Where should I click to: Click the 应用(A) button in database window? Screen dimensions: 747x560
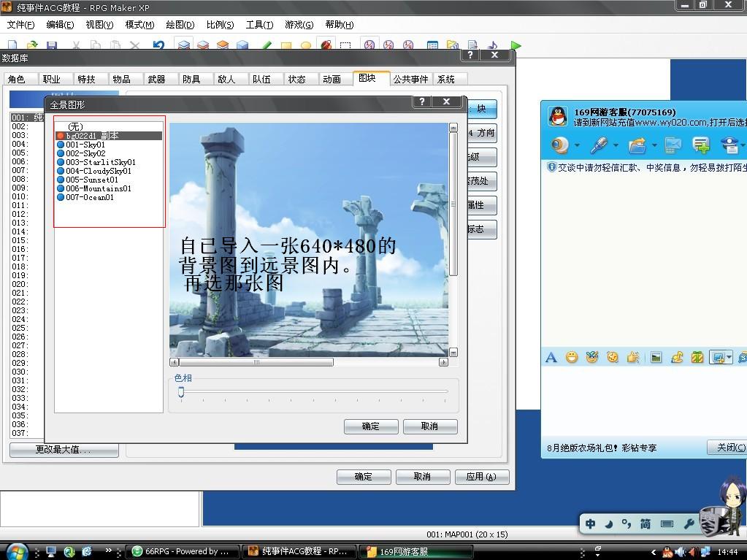click(x=482, y=477)
